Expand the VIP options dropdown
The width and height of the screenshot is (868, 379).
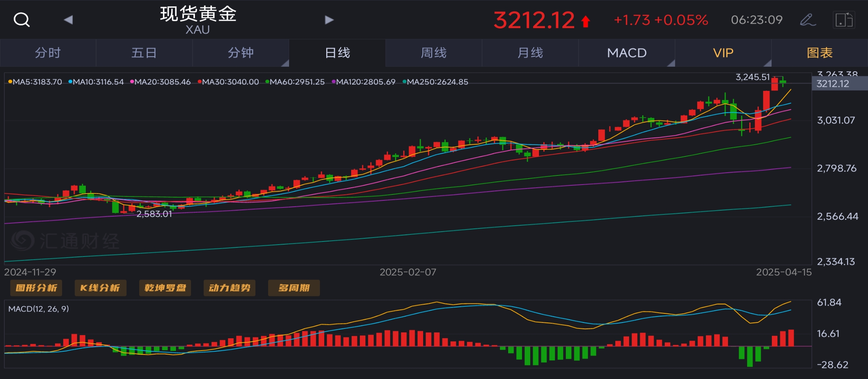coord(723,53)
